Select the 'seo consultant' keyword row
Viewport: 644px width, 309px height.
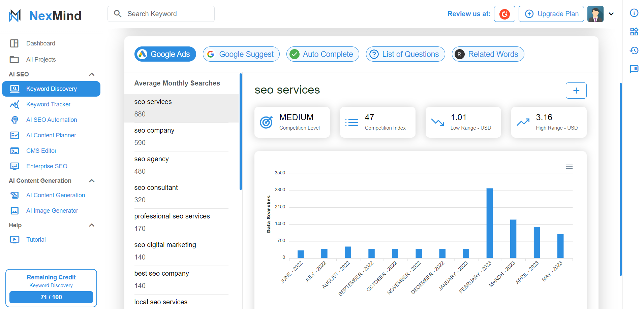coord(181,194)
